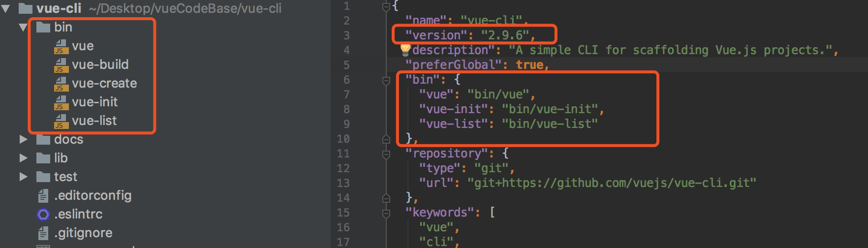
Task: Click the github.com vue-cli.git URL string
Action: click(612, 183)
